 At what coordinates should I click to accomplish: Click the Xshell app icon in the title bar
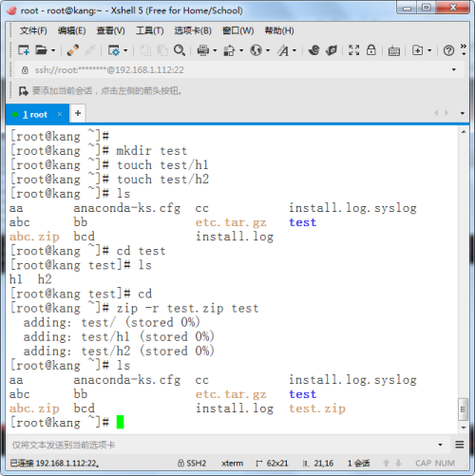(x=12, y=10)
